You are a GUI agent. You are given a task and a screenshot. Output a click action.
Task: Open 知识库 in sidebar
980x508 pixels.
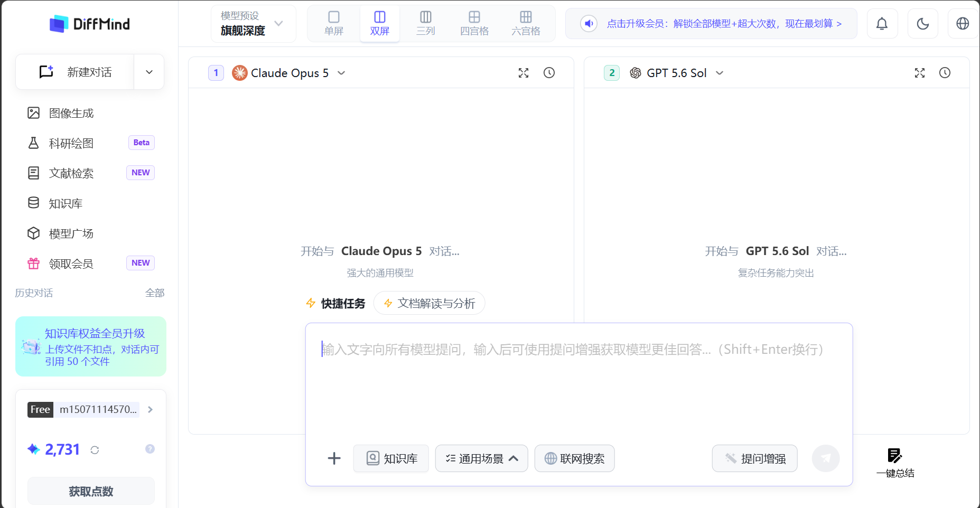coord(90,203)
